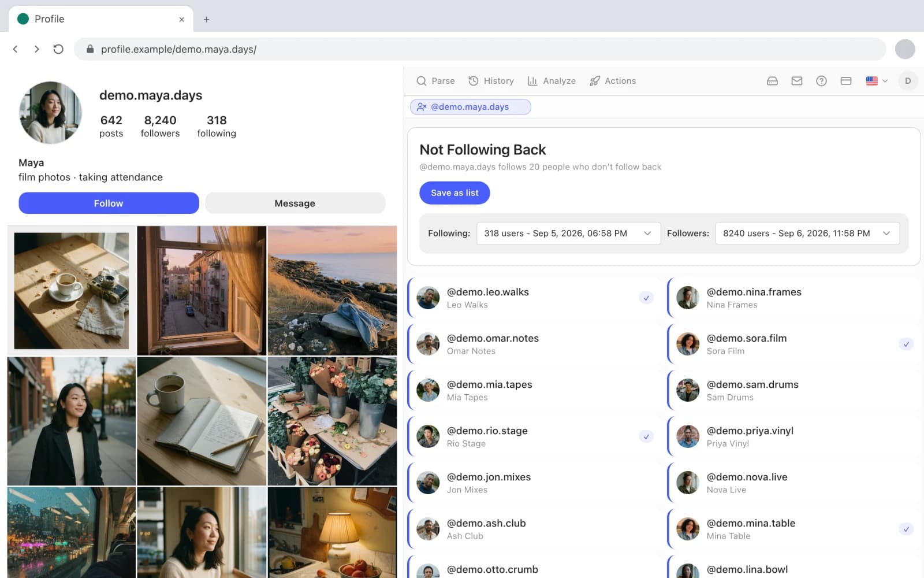Click the @demo.maya.days account chip
The width and height of the screenshot is (924, 578).
pyautogui.click(x=470, y=107)
